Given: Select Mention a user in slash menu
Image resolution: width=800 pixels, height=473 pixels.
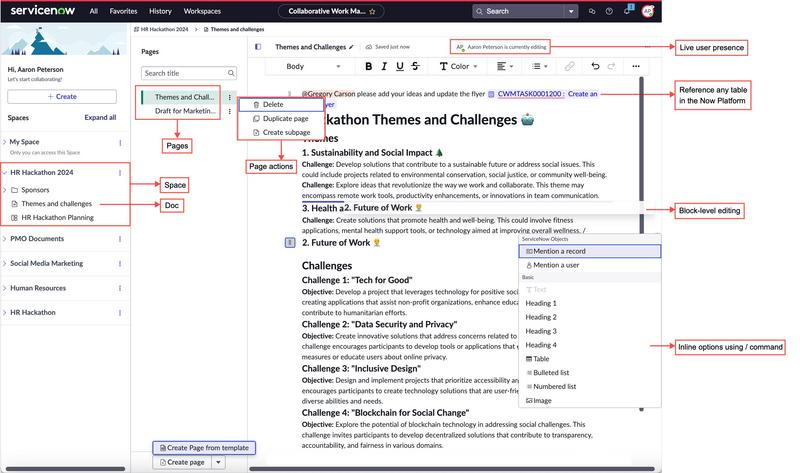Looking at the screenshot, I should tap(590, 265).
